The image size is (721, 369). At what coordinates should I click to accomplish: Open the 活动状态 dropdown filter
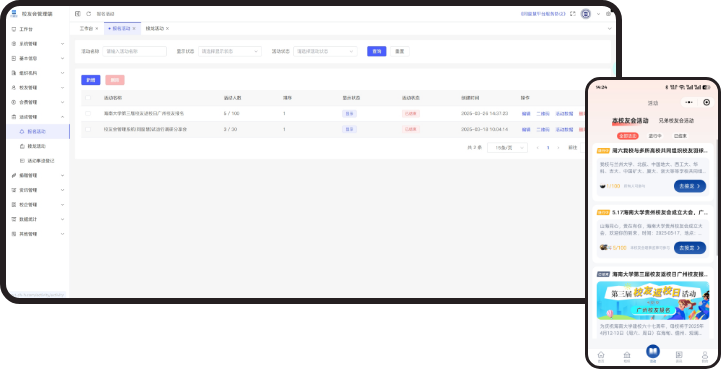click(325, 52)
